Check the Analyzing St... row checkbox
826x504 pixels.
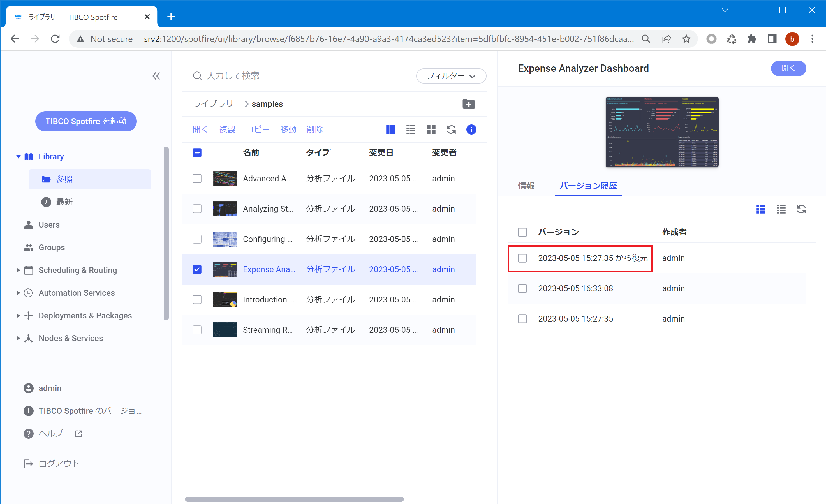click(x=197, y=209)
